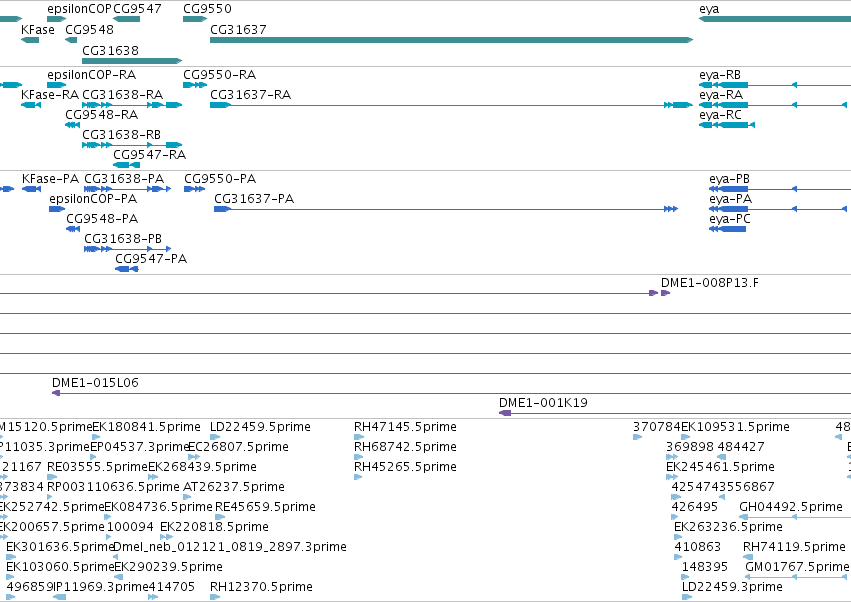Click the CG31638-RA transcript label
This screenshot has height=602, width=851.
123,95
